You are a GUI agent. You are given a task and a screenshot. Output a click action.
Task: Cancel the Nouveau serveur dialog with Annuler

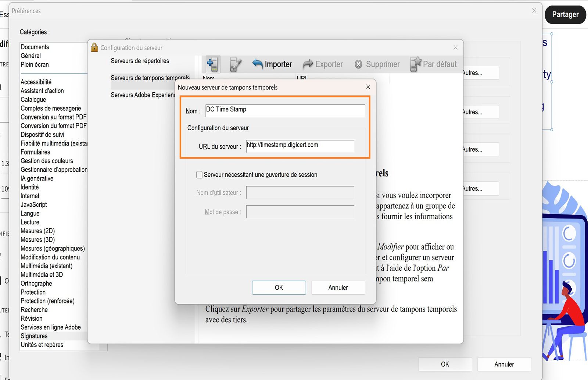[338, 287]
